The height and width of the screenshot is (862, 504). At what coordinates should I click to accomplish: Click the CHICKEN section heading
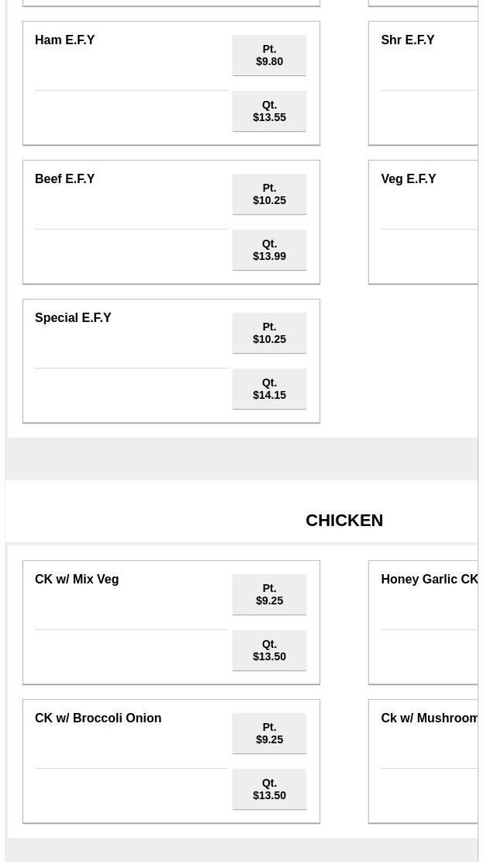[x=343, y=521]
